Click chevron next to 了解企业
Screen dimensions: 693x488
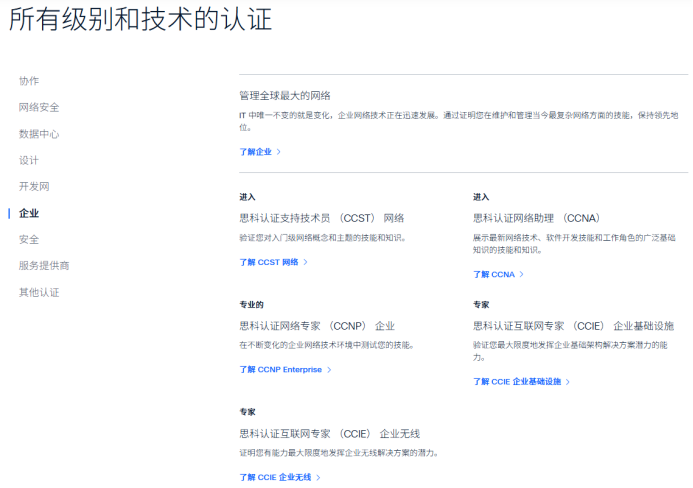click(x=278, y=152)
